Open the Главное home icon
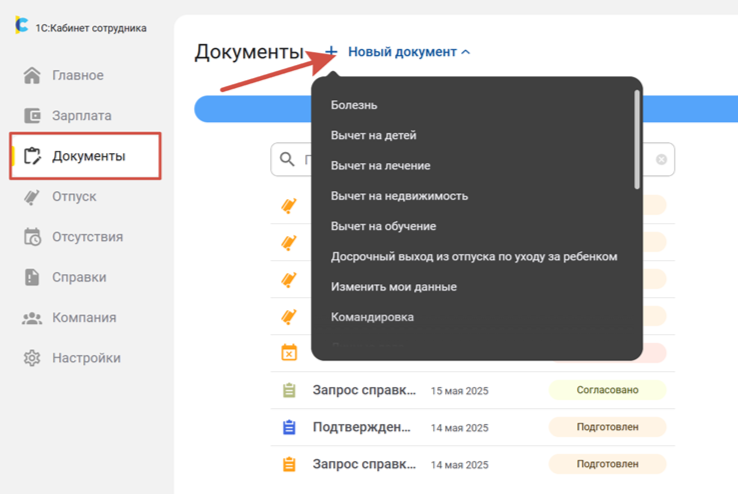Screen dimensions: 738x494 [x=32, y=75]
